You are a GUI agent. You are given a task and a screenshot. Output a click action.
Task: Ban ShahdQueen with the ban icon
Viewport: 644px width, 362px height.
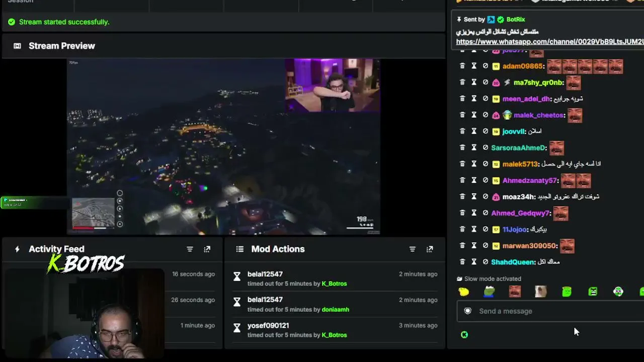(486, 262)
